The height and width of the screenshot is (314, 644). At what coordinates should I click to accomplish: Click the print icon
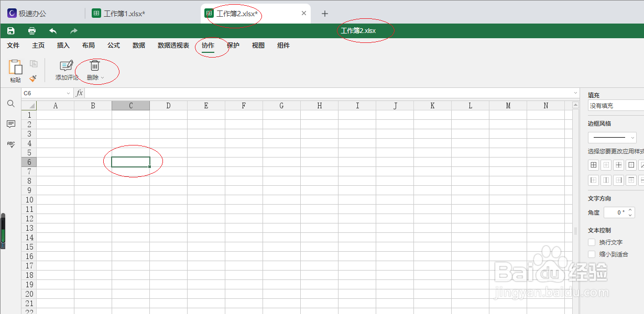click(x=32, y=31)
